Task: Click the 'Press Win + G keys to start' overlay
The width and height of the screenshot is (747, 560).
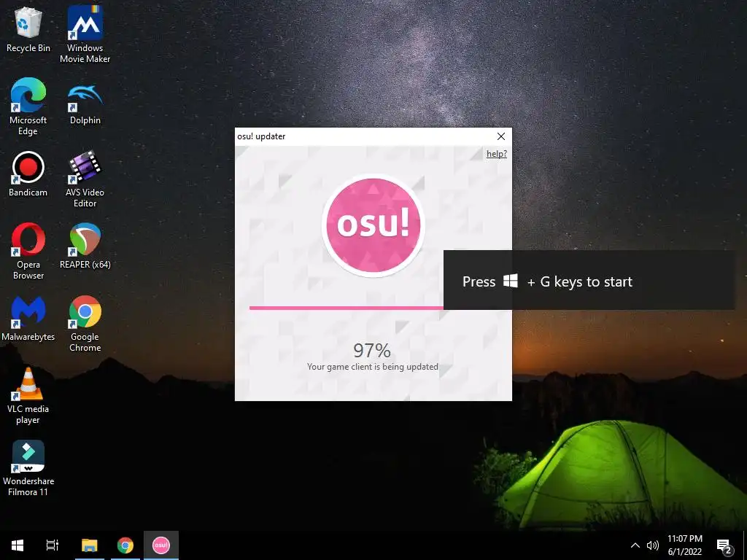Action: [x=589, y=281]
